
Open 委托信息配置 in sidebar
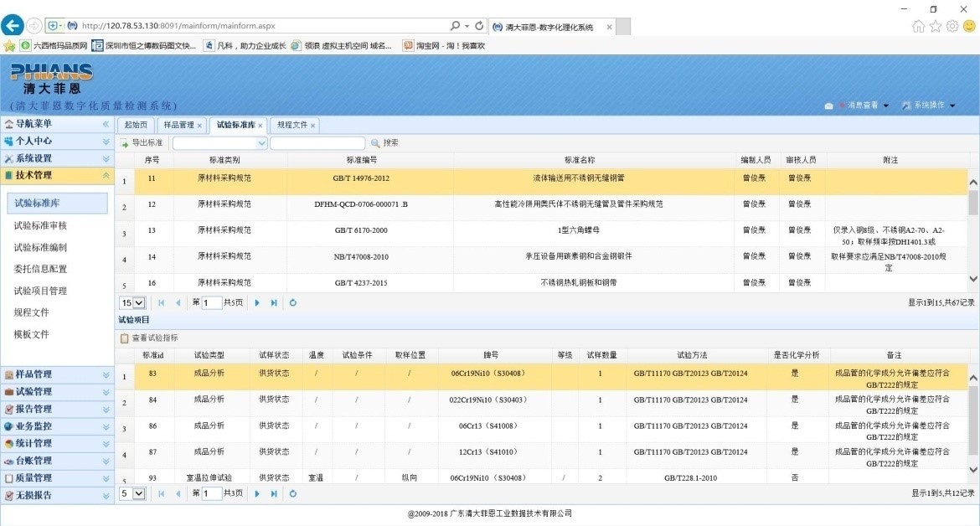40,269
